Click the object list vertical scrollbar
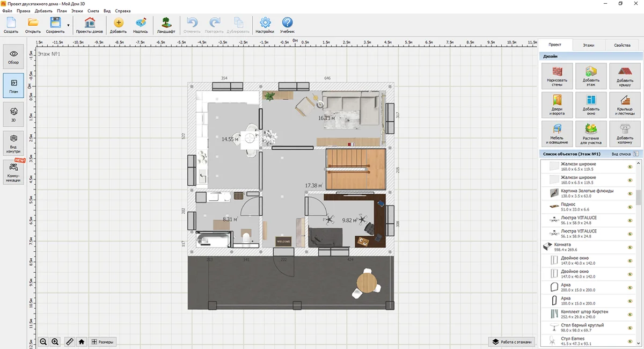Image resolution: width=644 pixels, height=349 pixels. [x=639, y=197]
